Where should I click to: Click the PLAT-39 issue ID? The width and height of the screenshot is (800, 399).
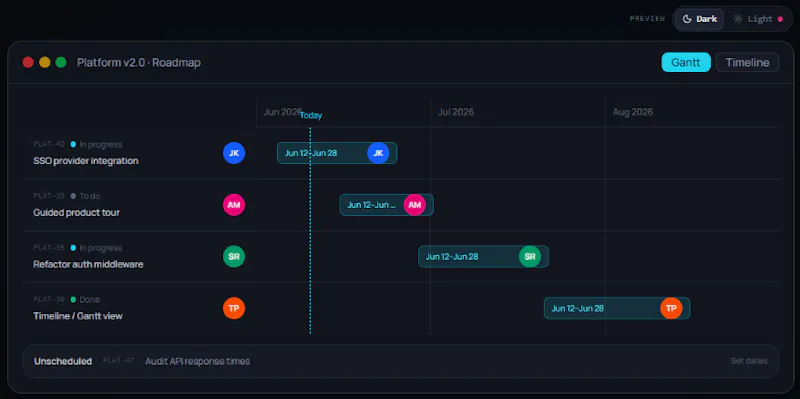[49, 196]
